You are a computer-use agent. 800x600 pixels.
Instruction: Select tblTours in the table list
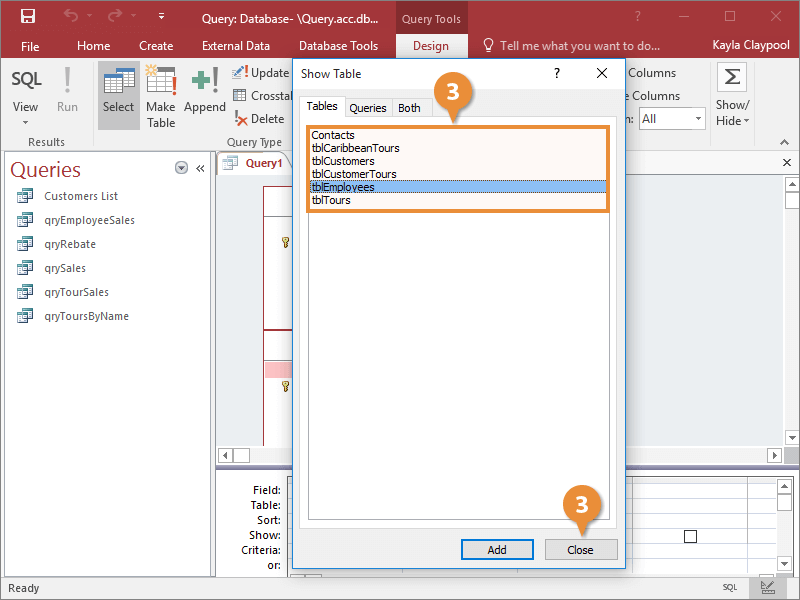pos(458,200)
